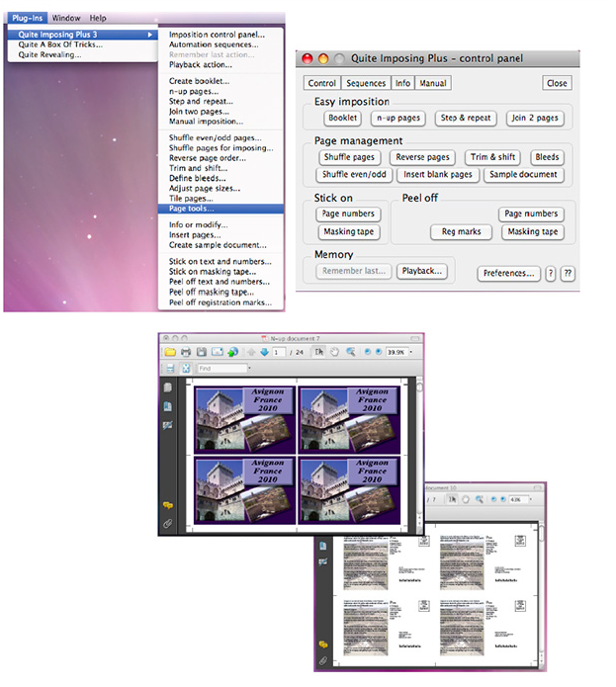Click the Save floppy disk icon
The image size is (616, 687).
[201, 352]
